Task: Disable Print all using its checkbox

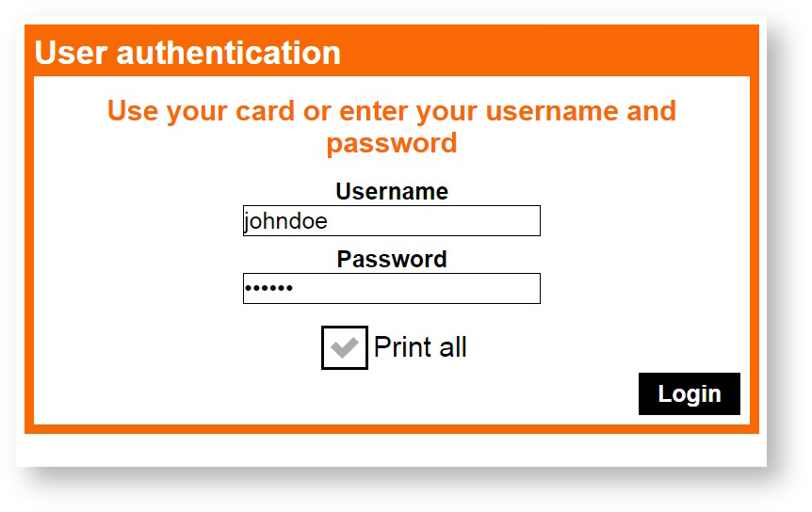Action: 344,347
